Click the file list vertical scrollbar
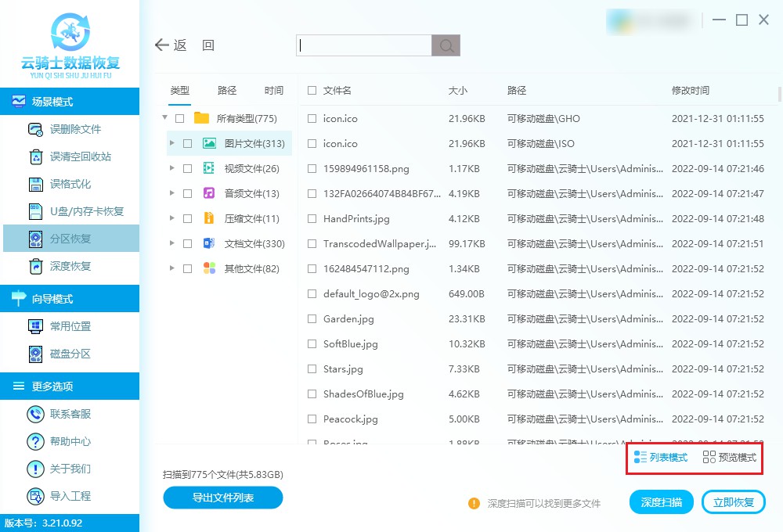Screen dimensions: 783x532 [x=780, y=94]
